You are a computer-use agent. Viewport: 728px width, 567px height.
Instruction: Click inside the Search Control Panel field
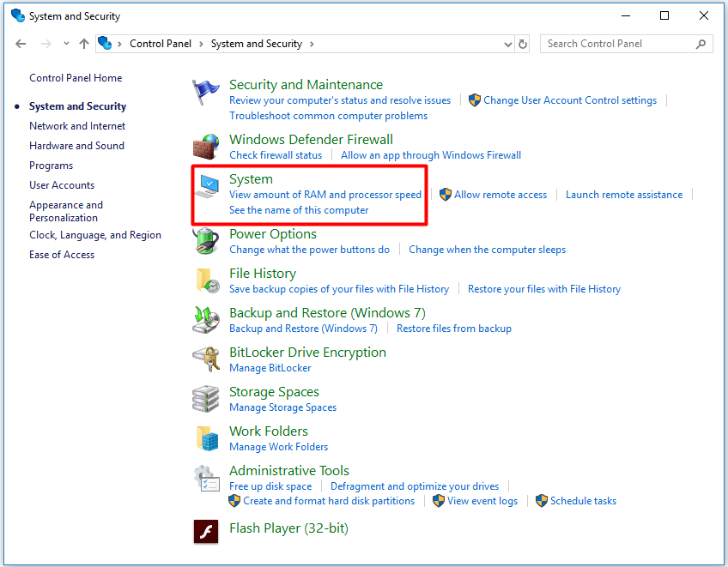tap(618, 44)
